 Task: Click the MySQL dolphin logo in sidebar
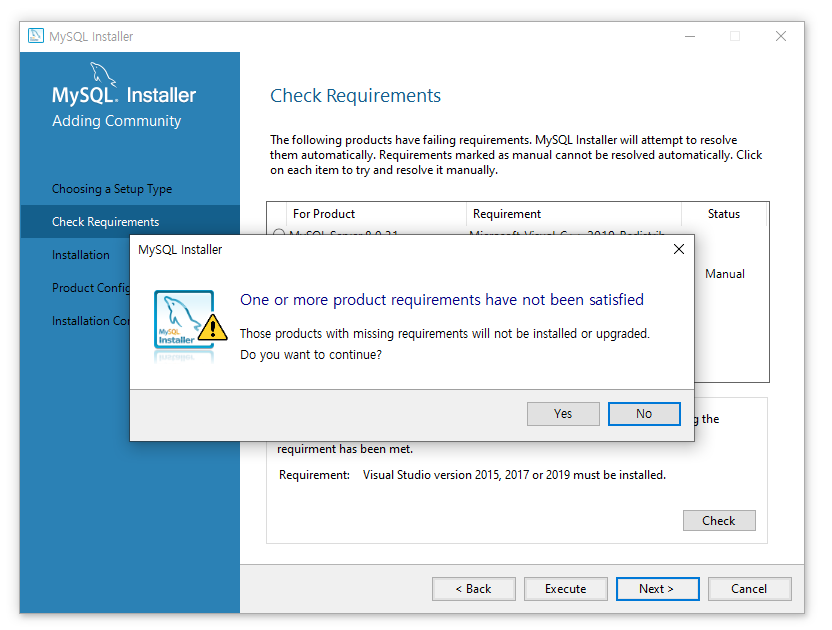click(103, 73)
